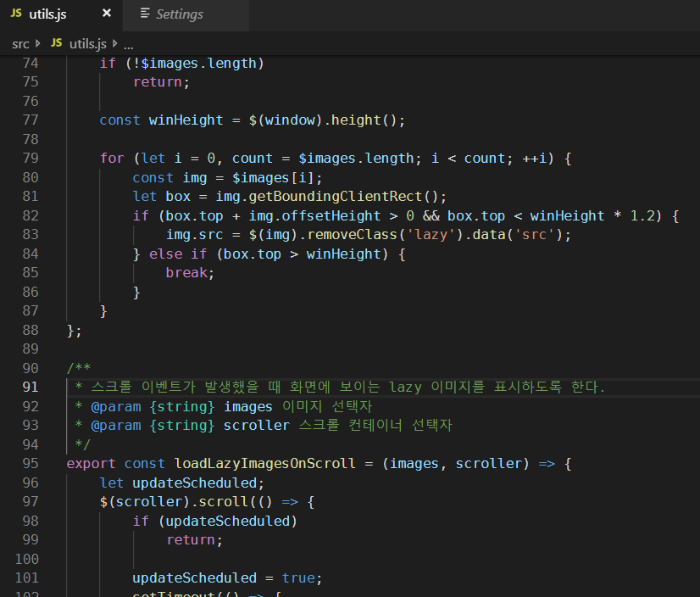This screenshot has width=700, height=597.
Task: Open the src folder breadcrumb
Action: point(20,43)
